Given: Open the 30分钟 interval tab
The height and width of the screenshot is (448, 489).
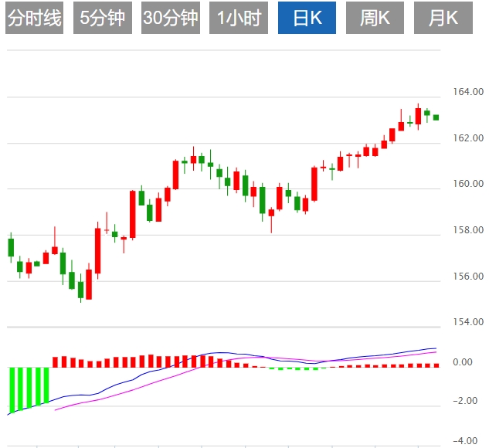Looking at the screenshot, I should pos(171,18).
